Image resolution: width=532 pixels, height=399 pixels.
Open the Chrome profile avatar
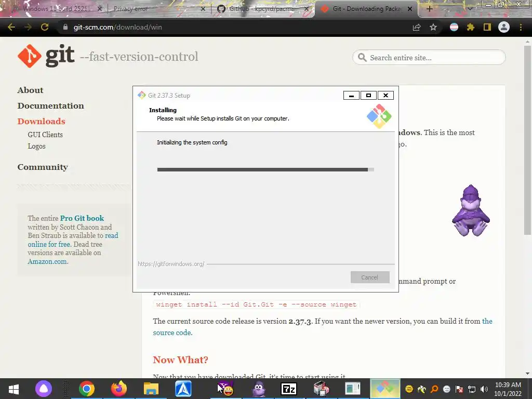point(504,27)
